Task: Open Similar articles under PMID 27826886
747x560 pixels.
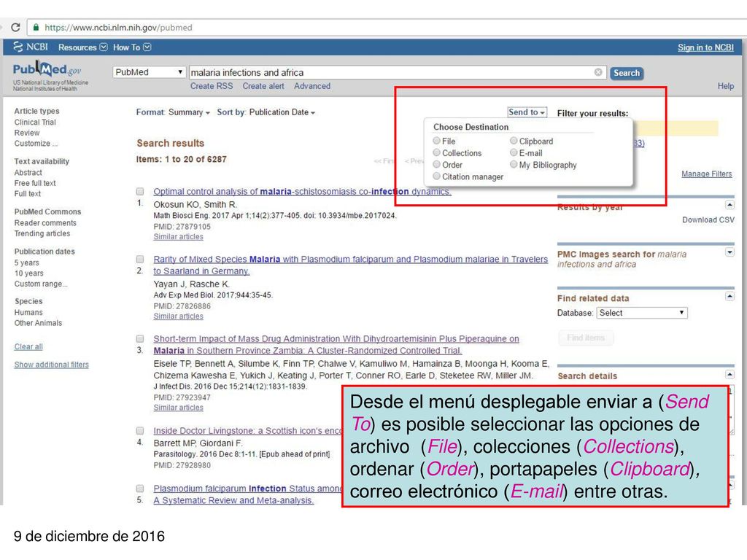Action: pyautogui.click(x=178, y=316)
